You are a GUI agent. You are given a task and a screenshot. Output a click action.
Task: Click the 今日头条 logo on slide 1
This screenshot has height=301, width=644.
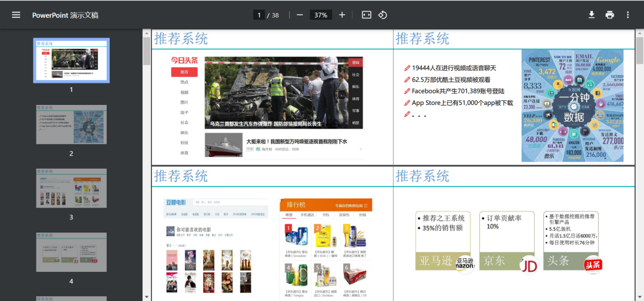184,60
